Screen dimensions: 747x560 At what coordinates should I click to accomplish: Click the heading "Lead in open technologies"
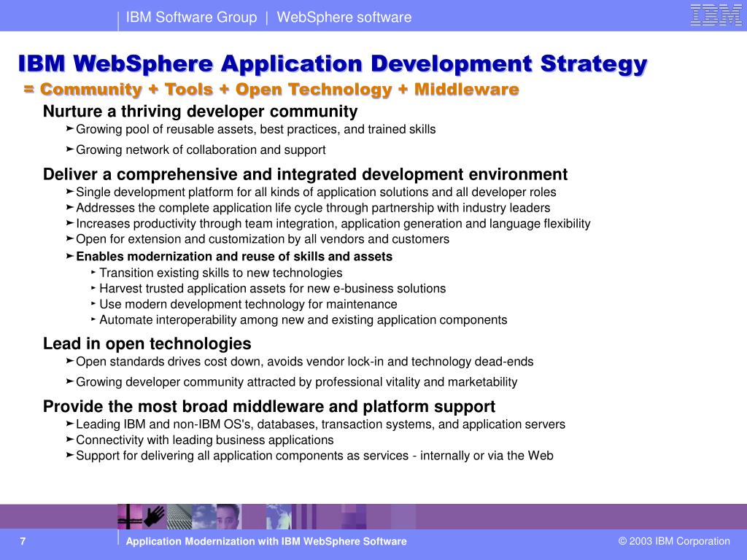click(x=147, y=343)
